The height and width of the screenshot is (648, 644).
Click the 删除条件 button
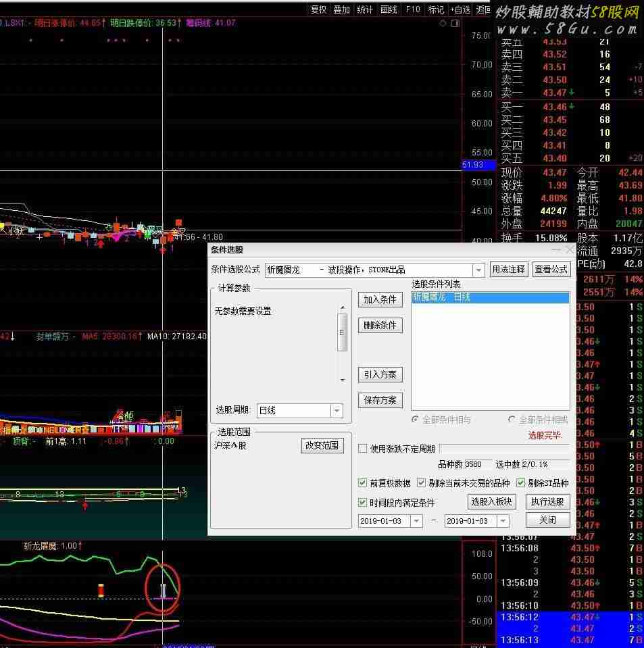tap(380, 325)
